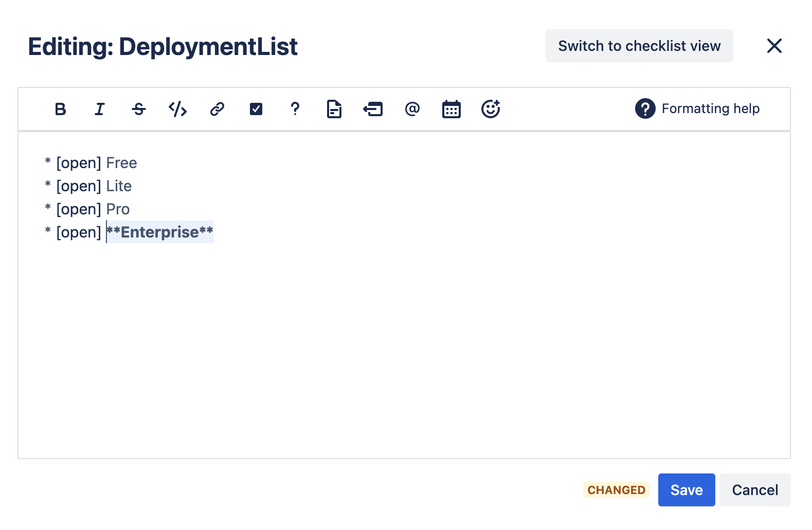Click the question mark toolbar icon
The width and height of the screenshot is (812, 530).
295,109
